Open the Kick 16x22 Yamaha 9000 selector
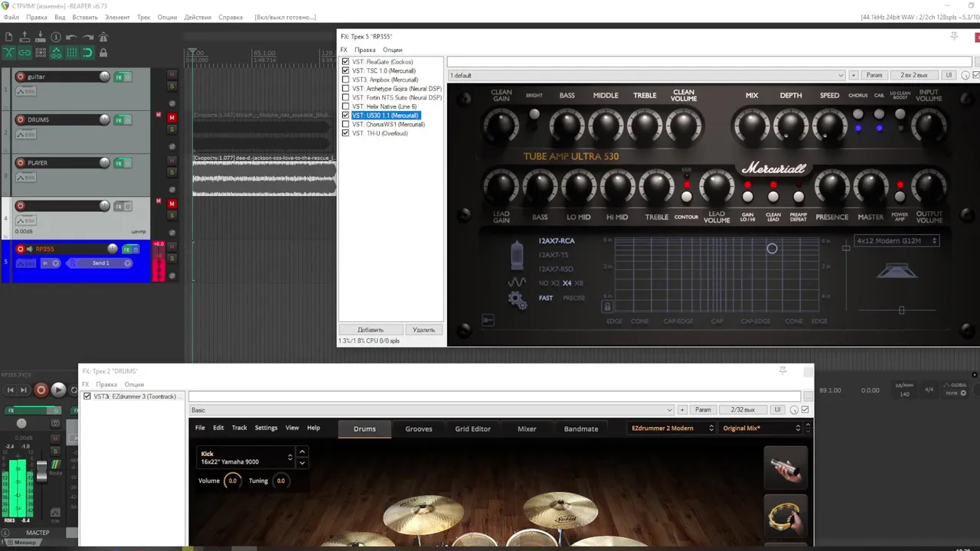 point(247,458)
